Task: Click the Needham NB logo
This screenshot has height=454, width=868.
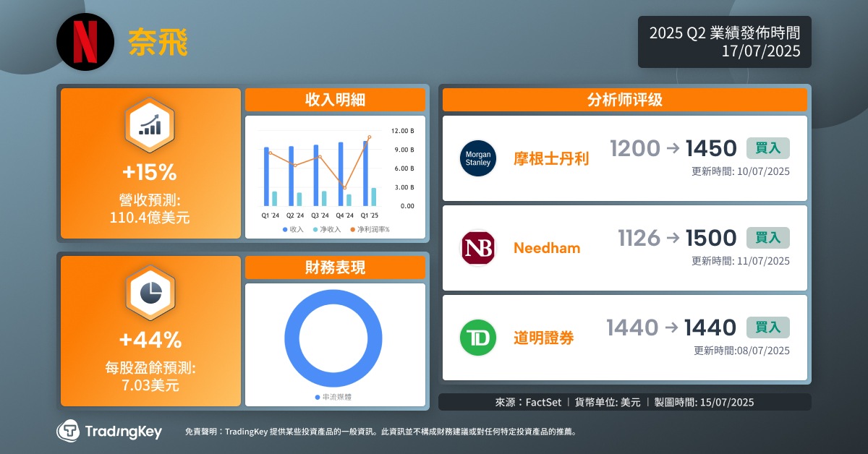Action: point(477,248)
